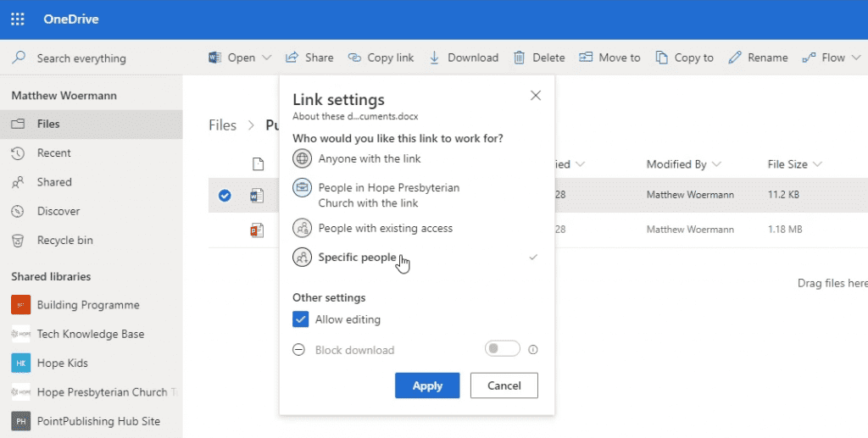Click the Block download info icon
Image resolution: width=868 pixels, height=438 pixels.
(533, 350)
